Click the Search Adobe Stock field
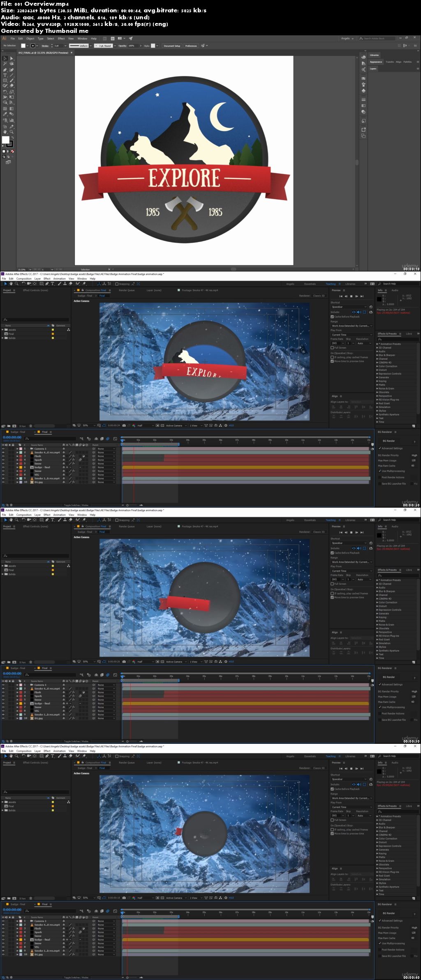This screenshot has height=980, width=421. [x=377, y=39]
